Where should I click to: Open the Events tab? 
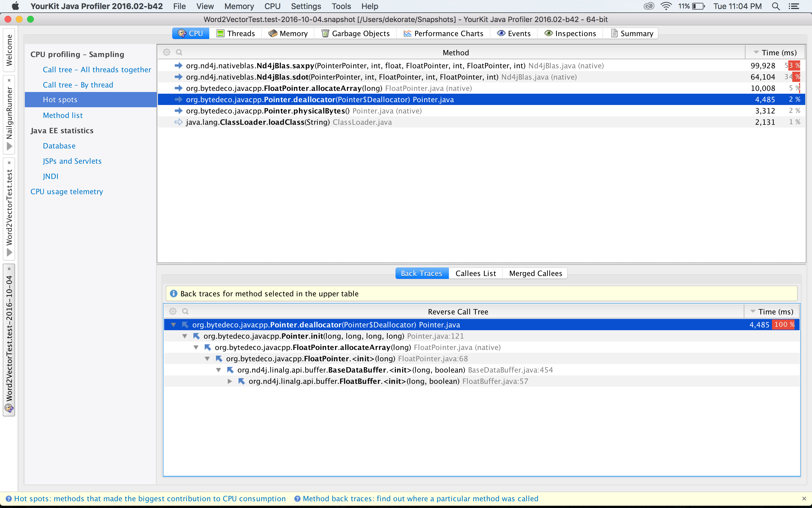514,33
